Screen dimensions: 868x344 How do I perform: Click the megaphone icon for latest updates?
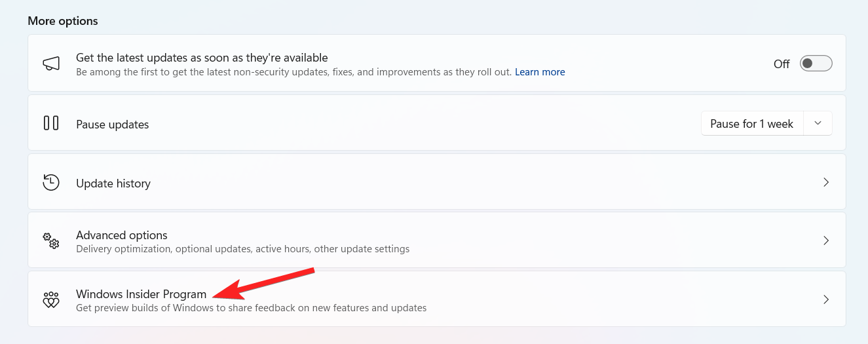pos(51,64)
